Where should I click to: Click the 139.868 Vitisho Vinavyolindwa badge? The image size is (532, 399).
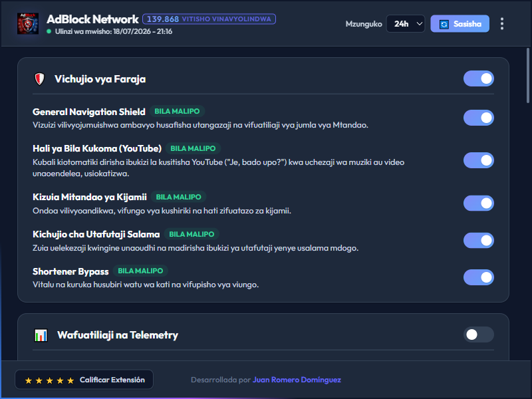[x=209, y=19]
